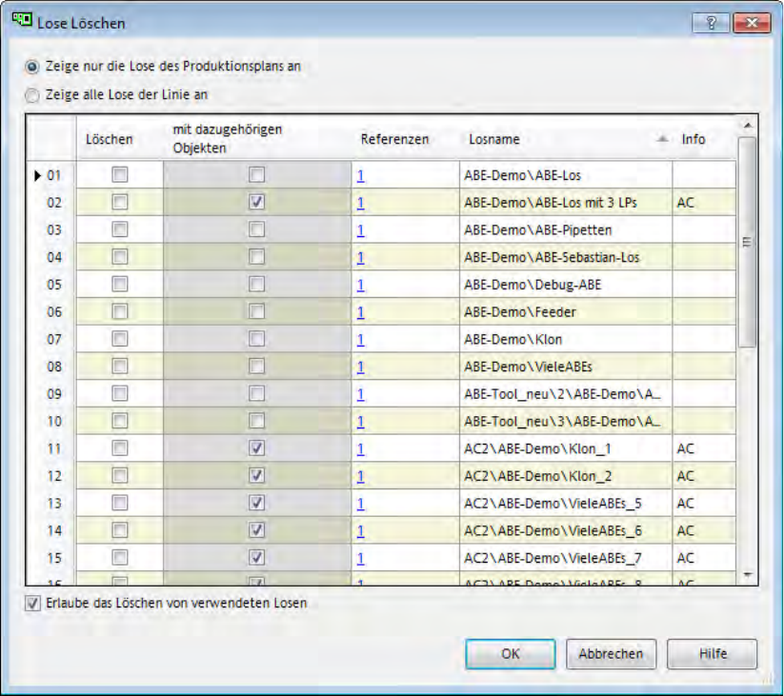Open reference link for Debug-ABE row

coord(360,285)
